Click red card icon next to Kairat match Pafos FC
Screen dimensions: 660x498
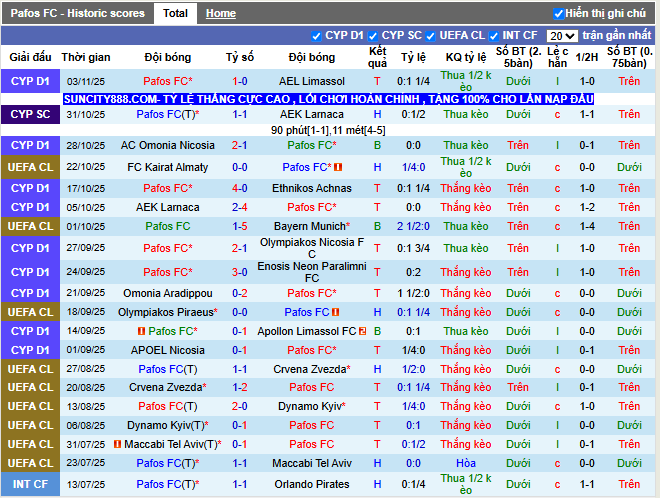338,167
